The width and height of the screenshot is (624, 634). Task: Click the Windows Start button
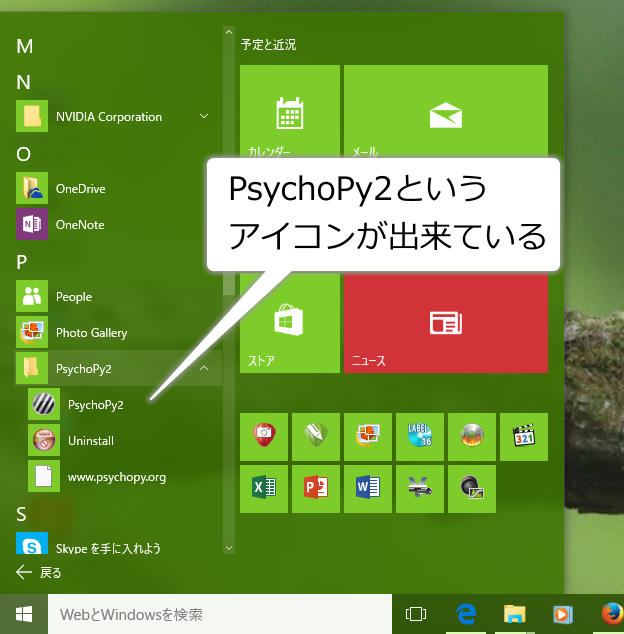24,614
